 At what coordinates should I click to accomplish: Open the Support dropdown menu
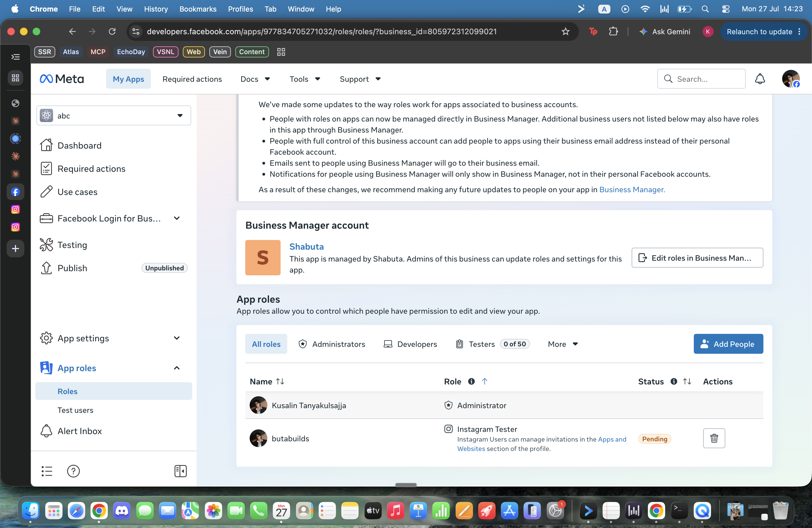click(360, 79)
